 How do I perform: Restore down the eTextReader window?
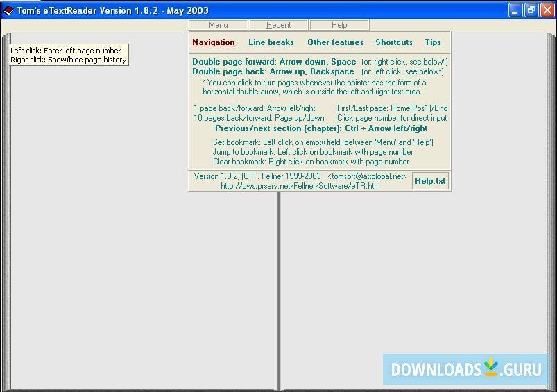coord(531,10)
